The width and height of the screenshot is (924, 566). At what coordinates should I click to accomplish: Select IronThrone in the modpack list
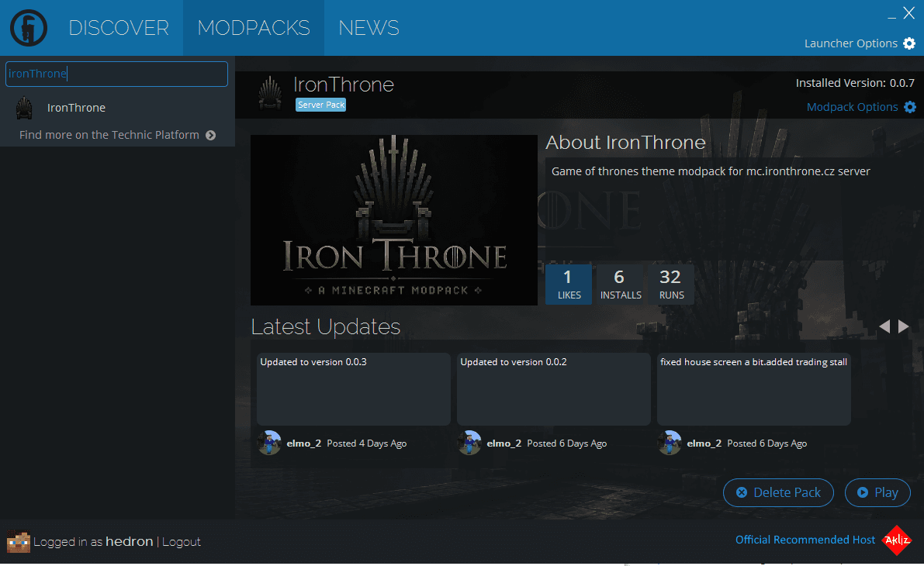[117, 108]
